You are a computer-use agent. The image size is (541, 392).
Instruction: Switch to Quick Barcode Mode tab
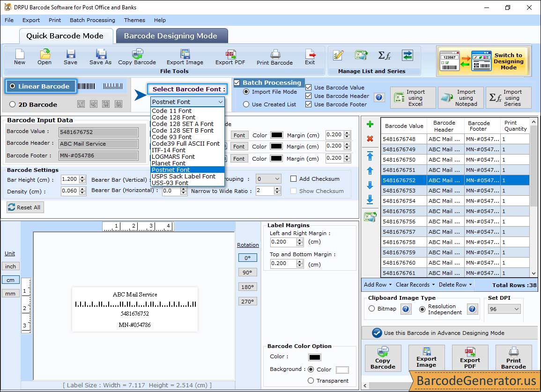coord(66,36)
